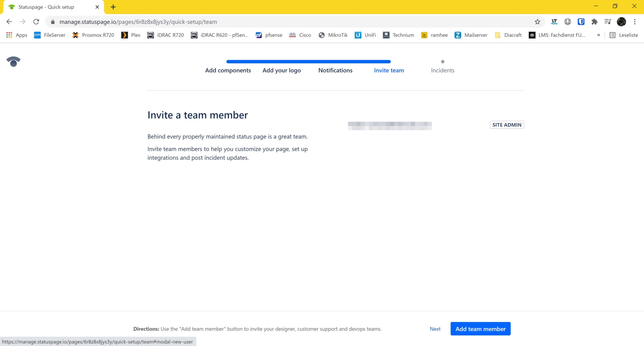The height and width of the screenshot is (346, 644).
Task: Open the Chrome three-dot menu
Action: click(x=635, y=21)
